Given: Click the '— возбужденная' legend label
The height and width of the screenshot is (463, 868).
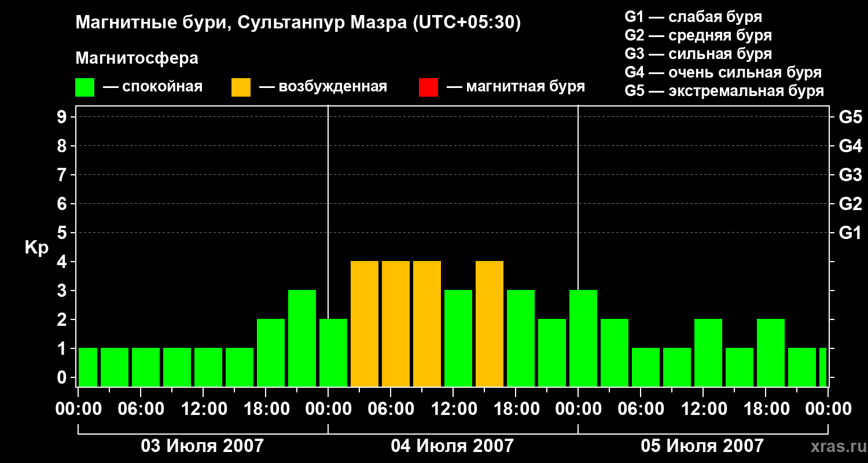Looking at the screenshot, I should [x=323, y=87].
